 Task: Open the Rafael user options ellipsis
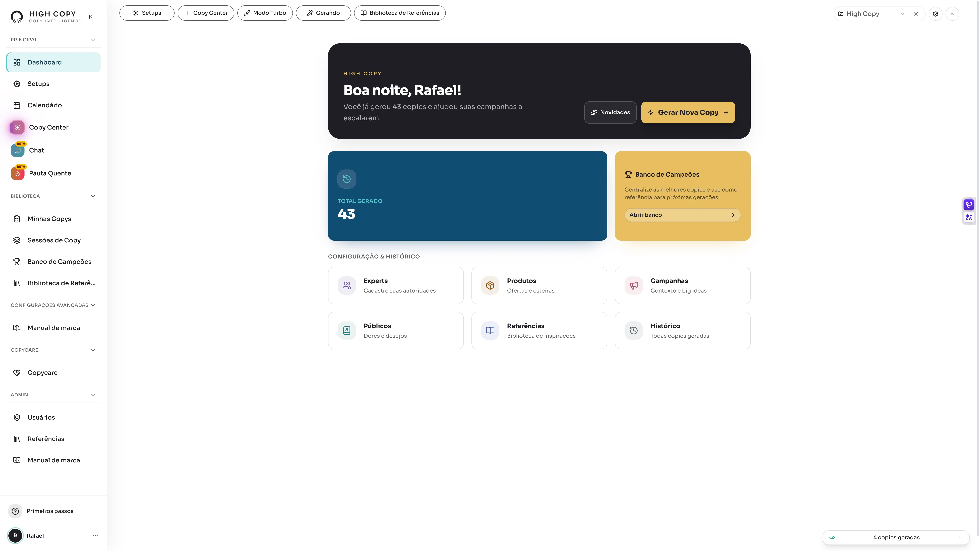point(95,536)
